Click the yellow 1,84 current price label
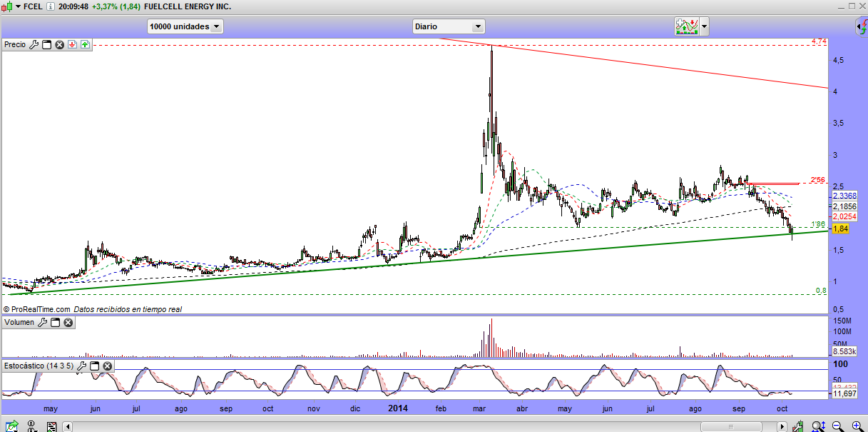The height and width of the screenshot is (432, 868). pyautogui.click(x=840, y=228)
